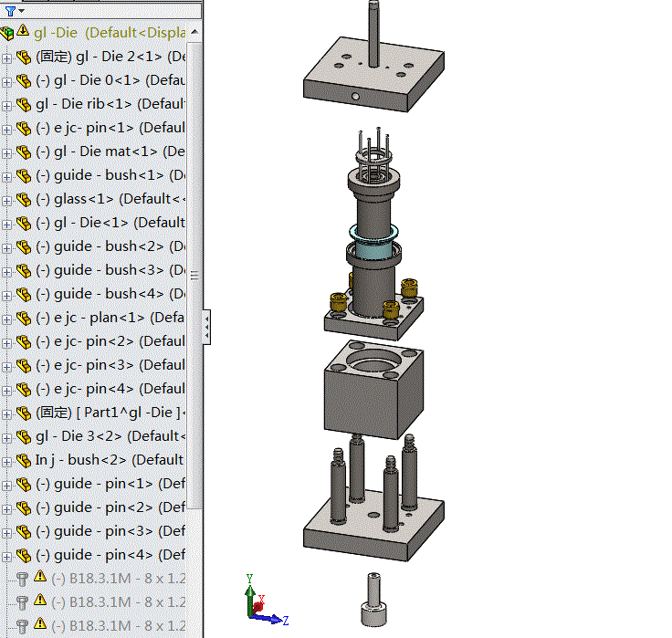Click the feature tree vertical scrollbar thumb

[x=194, y=274]
